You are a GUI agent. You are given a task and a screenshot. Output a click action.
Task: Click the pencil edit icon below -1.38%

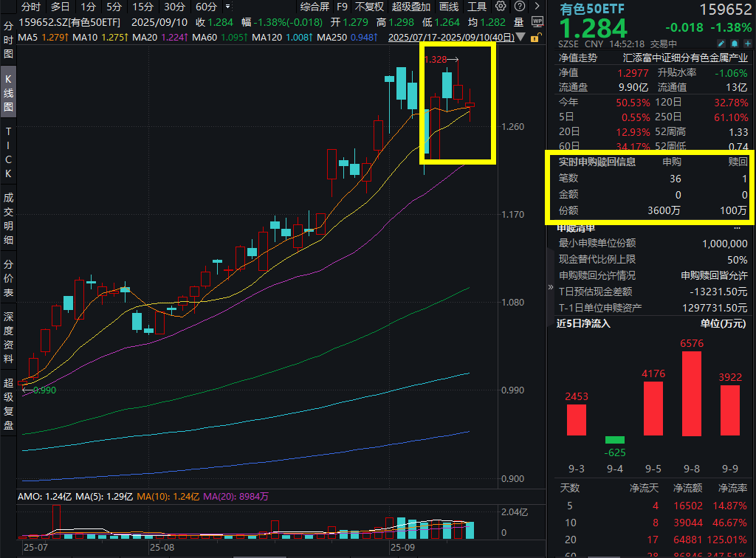[x=721, y=44]
